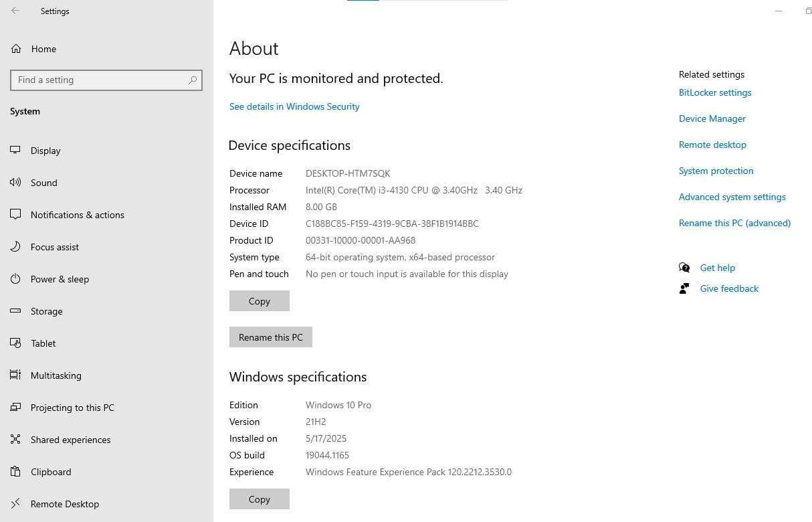The height and width of the screenshot is (522, 812).
Task: Select the Projecting to this PC icon
Action: pyautogui.click(x=15, y=408)
